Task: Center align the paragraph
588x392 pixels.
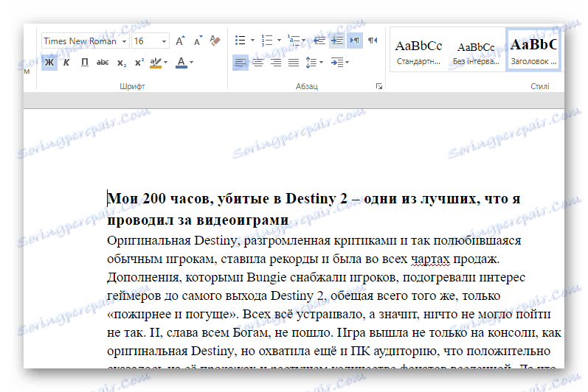Action: pyautogui.click(x=258, y=63)
